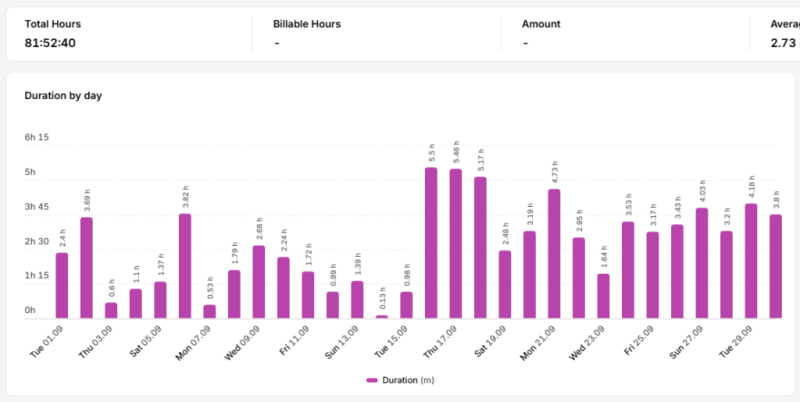
Task: Select the 3.82 h duration bar
Action: [x=185, y=266]
